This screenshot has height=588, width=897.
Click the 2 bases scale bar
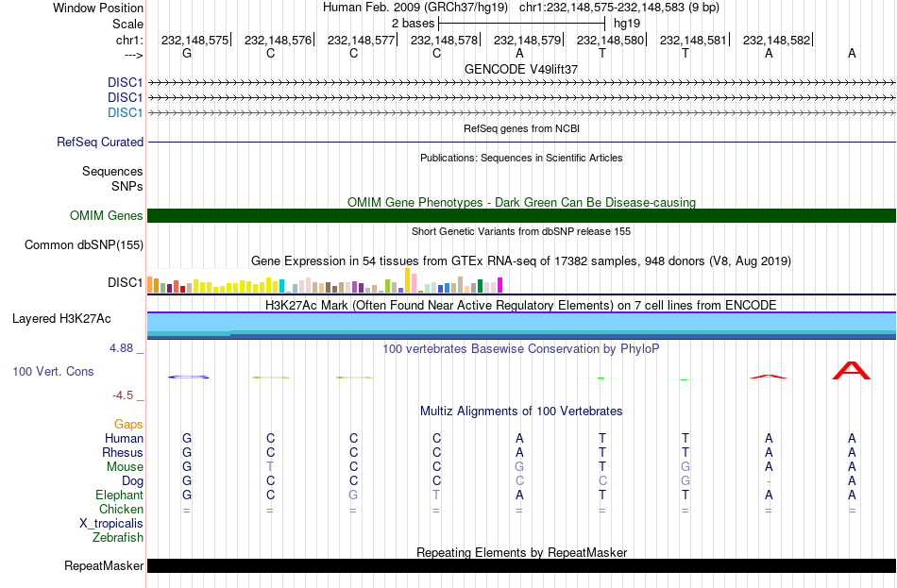pyautogui.click(x=521, y=24)
